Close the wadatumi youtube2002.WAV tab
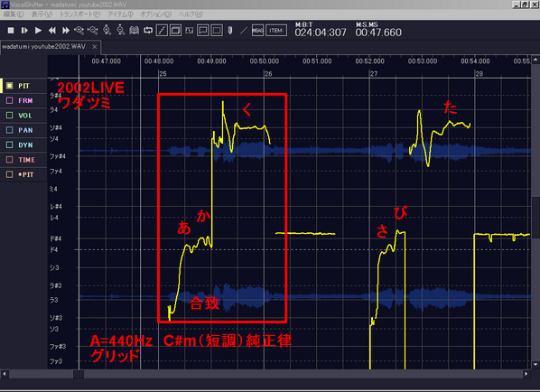Viewport: 540px width, 392px height. tap(94, 47)
